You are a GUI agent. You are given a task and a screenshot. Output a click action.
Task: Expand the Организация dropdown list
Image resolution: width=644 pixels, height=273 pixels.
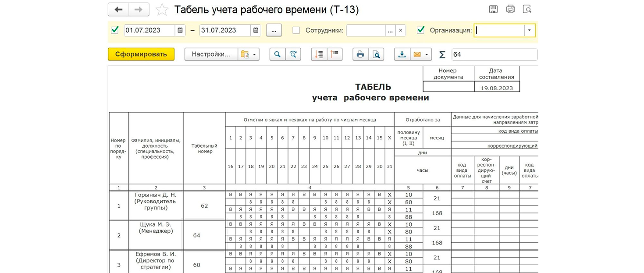tap(530, 30)
